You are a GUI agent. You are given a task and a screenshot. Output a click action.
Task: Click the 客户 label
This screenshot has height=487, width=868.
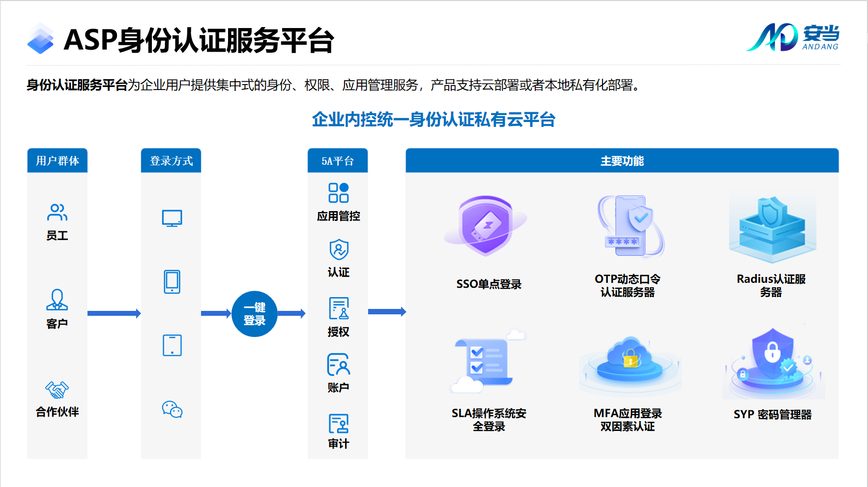[x=57, y=324]
